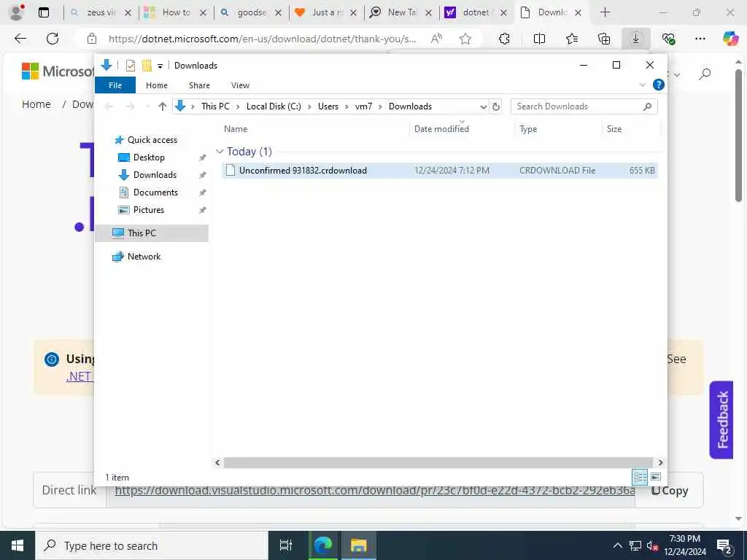Expand breadcrumb arrow after Users
The image size is (747, 560).
[x=347, y=106]
